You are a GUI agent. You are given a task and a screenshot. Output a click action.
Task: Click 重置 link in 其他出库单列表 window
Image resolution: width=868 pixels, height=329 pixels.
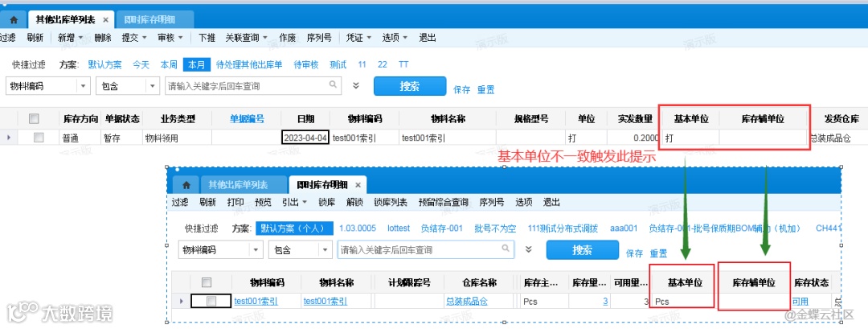(486, 90)
